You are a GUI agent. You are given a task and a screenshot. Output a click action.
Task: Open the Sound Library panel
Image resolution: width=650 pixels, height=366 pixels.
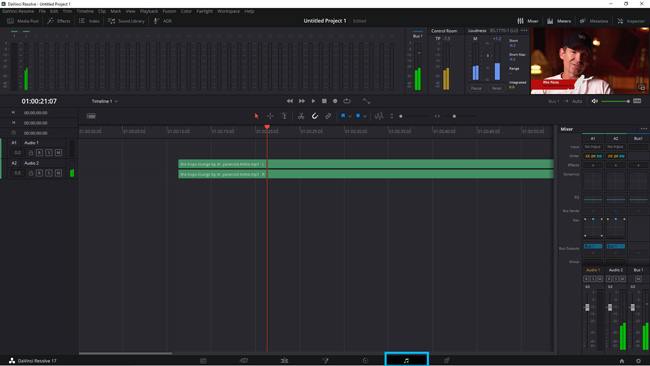pyautogui.click(x=126, y=21)
